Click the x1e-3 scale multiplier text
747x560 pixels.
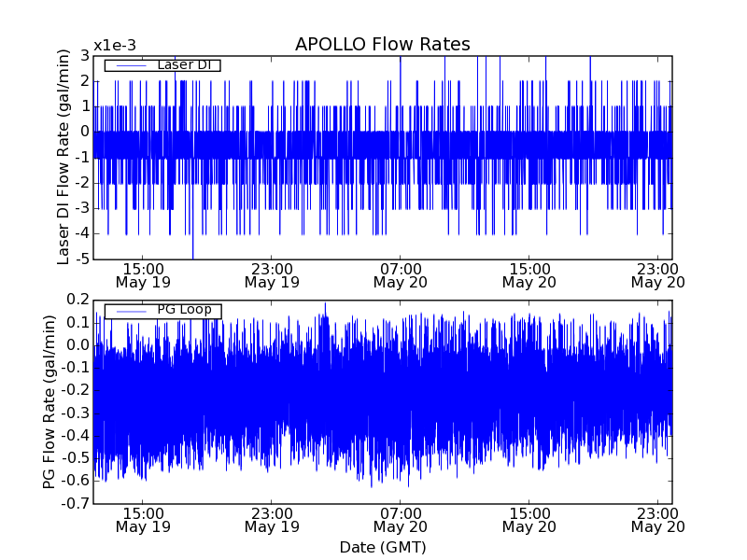coord(115,46)
